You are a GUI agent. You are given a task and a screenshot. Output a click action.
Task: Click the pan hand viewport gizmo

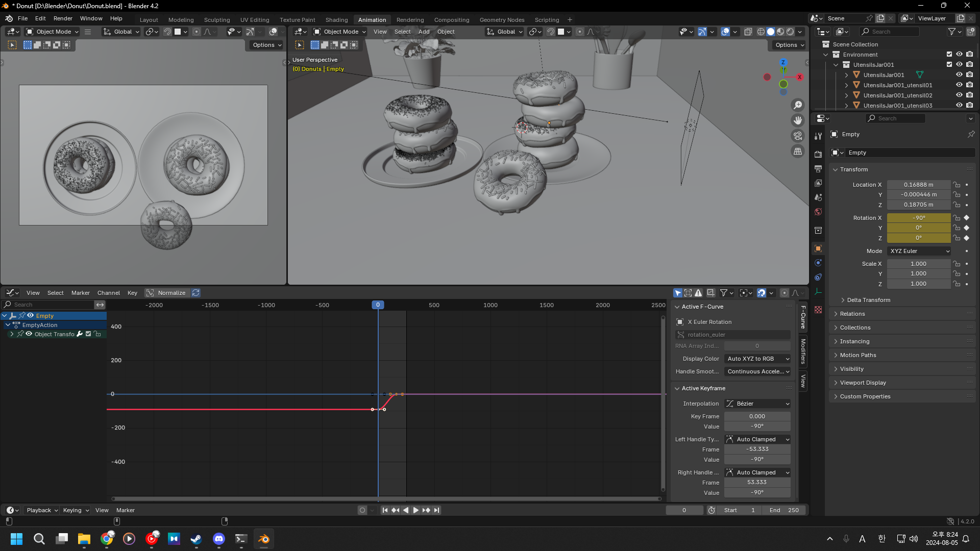tap(798, 120)
